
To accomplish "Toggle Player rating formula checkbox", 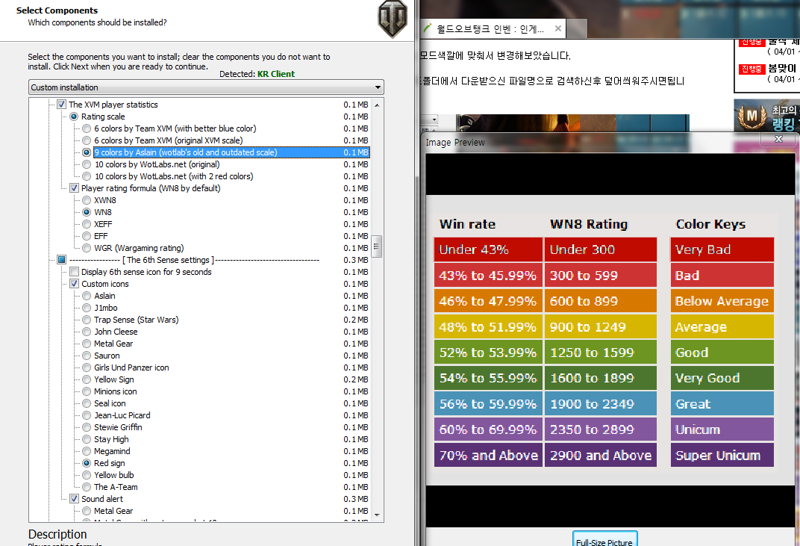I will pyautogui.click(x=74, y=188).
